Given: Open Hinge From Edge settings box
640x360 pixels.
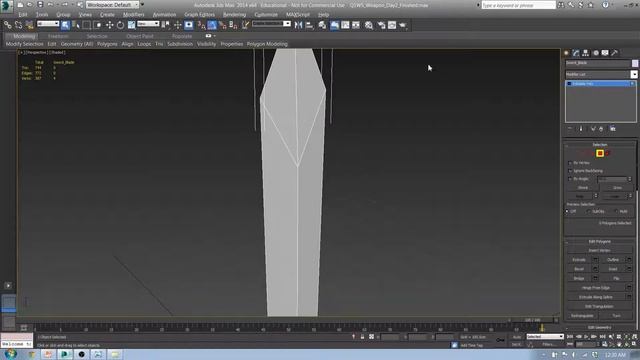Looking at the screenshot, I should pos(629,288).
